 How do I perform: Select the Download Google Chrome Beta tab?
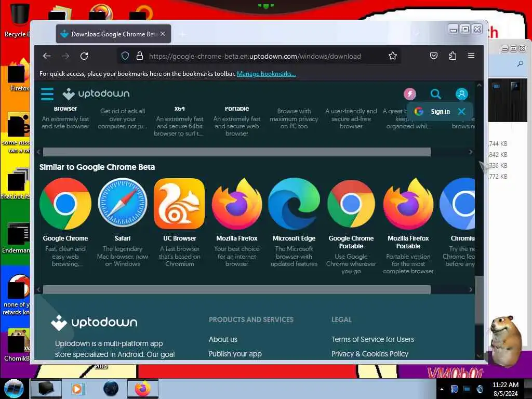(x=113, y=34)
